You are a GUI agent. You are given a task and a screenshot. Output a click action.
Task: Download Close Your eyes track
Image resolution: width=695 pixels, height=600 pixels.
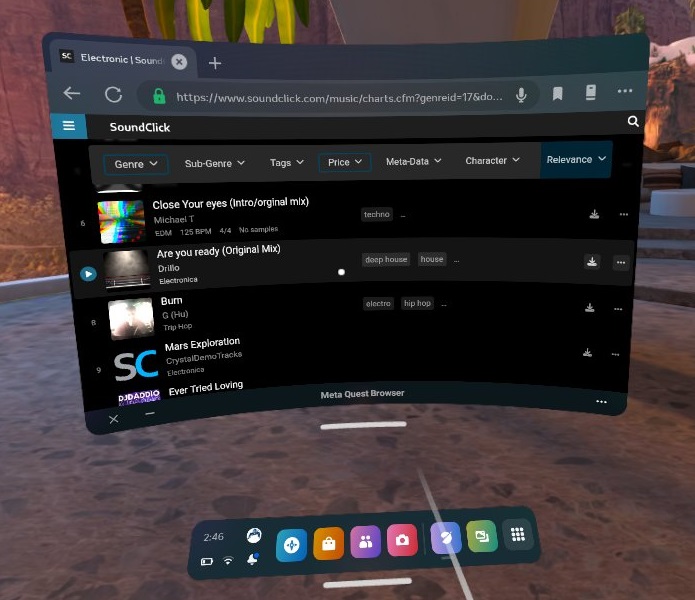(x=594, y=214)
